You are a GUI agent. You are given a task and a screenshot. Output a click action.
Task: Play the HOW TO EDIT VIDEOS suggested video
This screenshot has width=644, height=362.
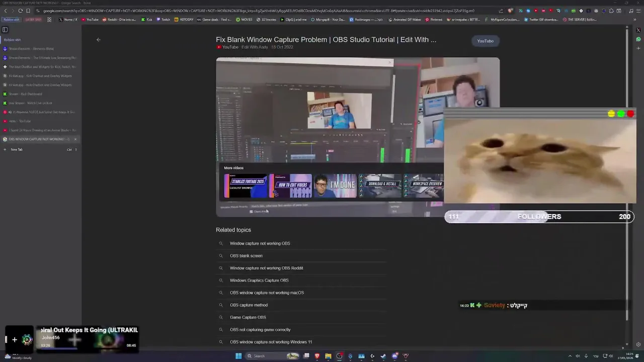(291, 186)
